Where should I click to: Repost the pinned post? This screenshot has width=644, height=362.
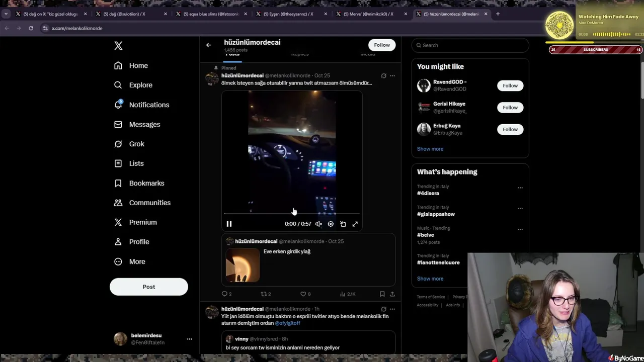[265, 294]
